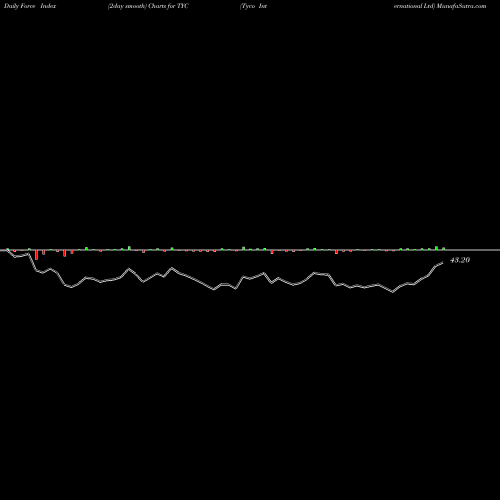Click the 'Daily Force Index' title text
Image resolution: width=500 pixels, height=500 pixels.
click(30, 6)
